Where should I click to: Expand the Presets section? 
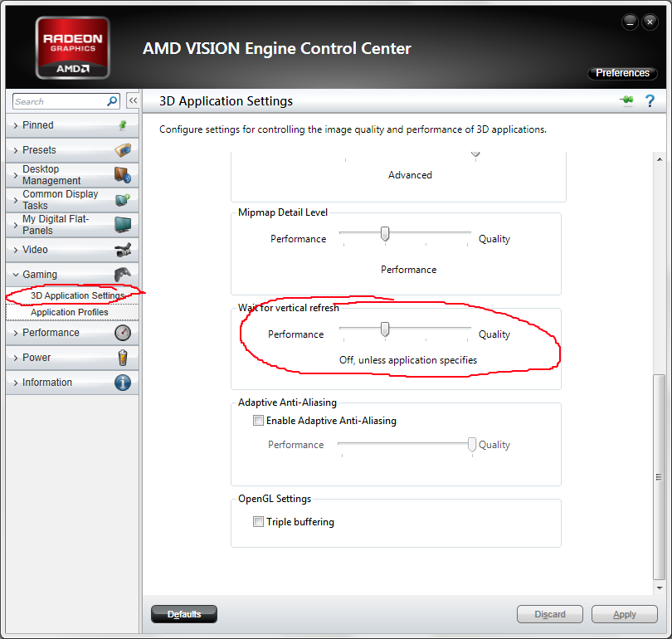pyautogui.click(x=72, y=150)
